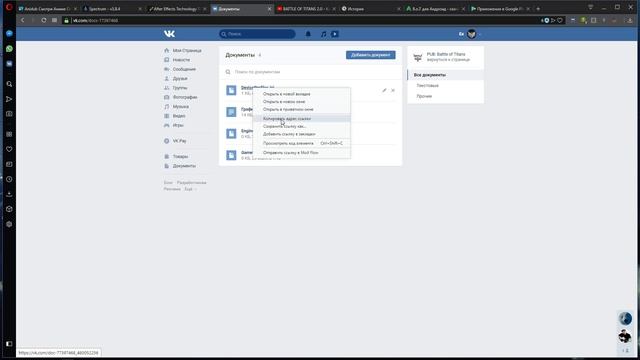Open the notifications bell in VK header
This screenshot has height=360, width=640.
coord(308,34)
